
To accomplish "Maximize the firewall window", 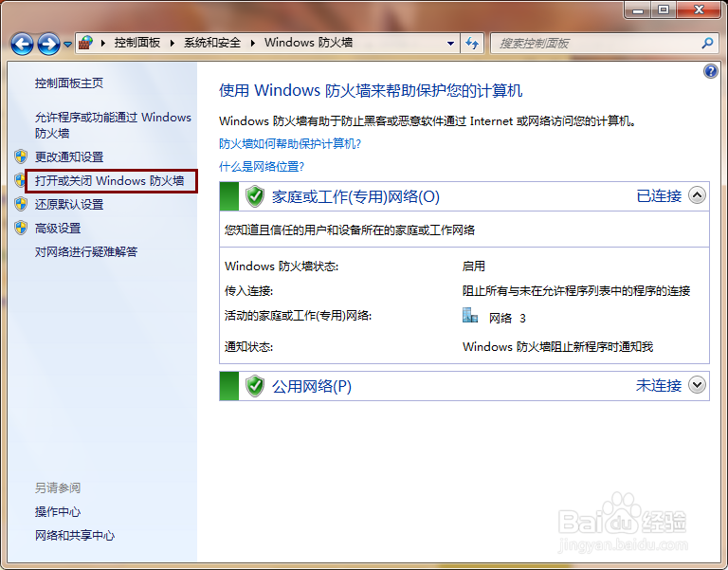I will click(664, 9).
